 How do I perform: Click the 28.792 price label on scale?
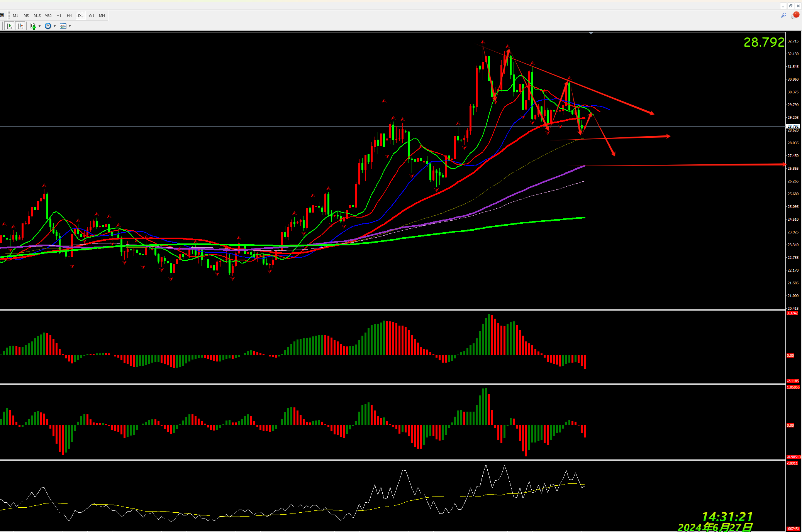(793, 126)
